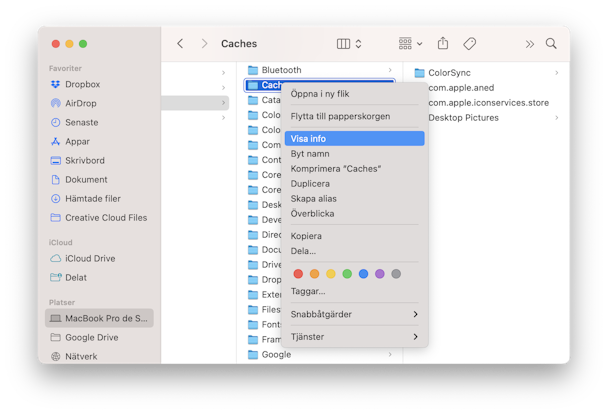Screen dimensions: 608x414
Task: Select the Files folder row
Action: pyautogui.click(x=264, y=309)
